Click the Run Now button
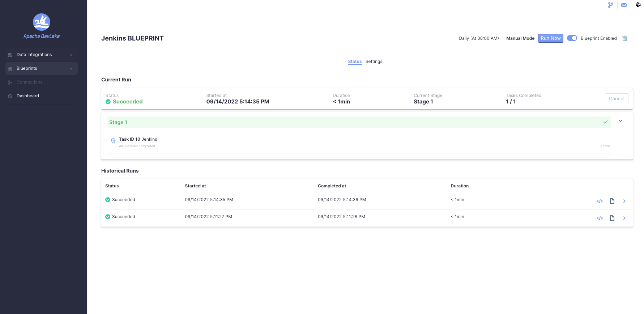Image resolution: width=644 pixels, height=314 pixels. 551,38
